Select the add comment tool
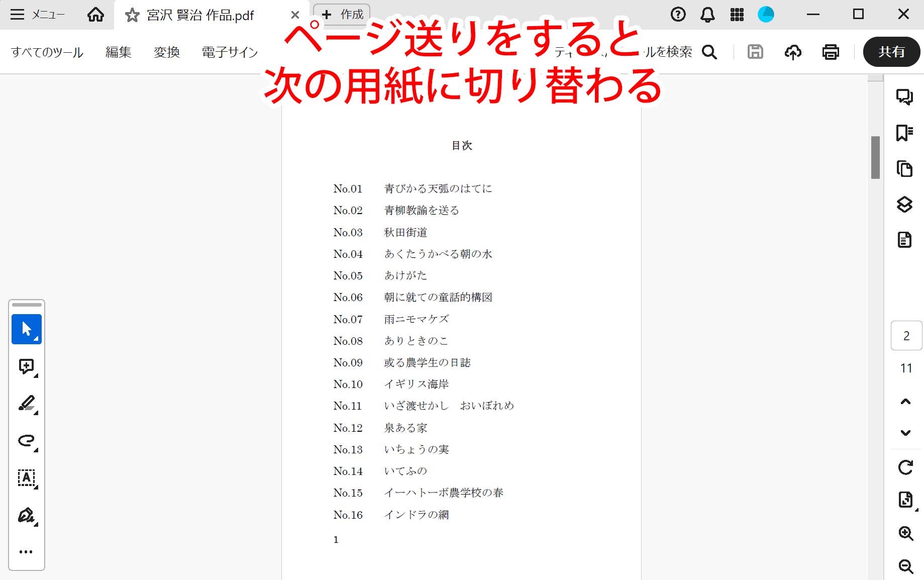 [x=27, y=367]
